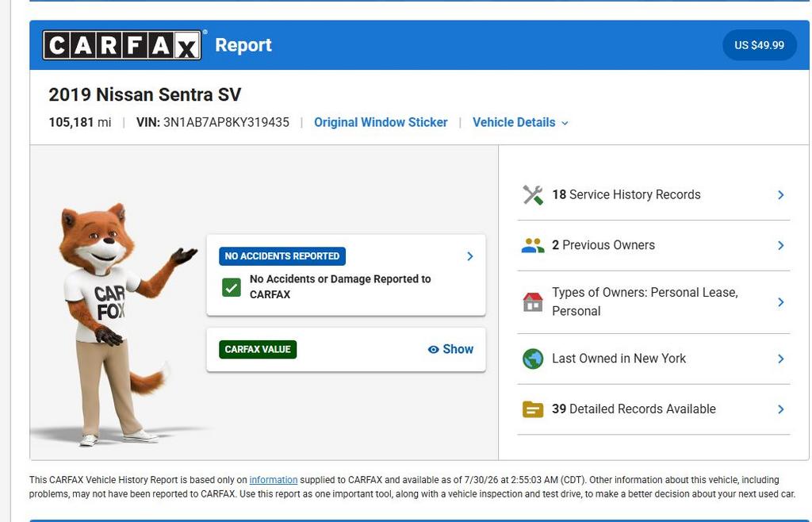This screenshot has height=522, width=812.
Task: Click the folder Detailed Records icon
Action: (532, 409)
